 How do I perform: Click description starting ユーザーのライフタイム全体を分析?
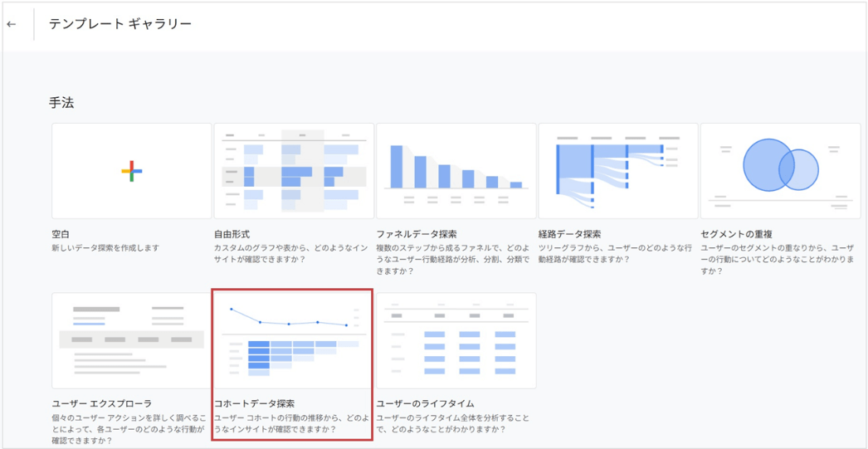[x=455, y=423]
